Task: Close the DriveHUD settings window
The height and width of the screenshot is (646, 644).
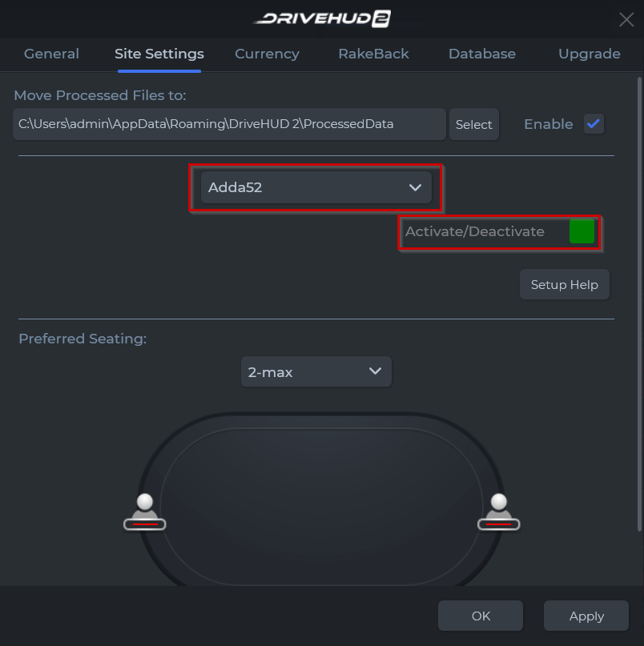Action: (626, 19)
